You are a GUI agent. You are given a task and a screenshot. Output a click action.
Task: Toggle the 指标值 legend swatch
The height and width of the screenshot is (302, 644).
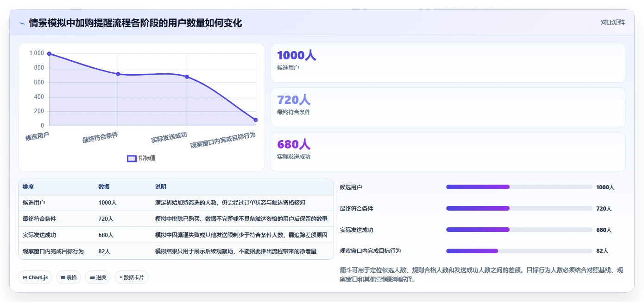click(x=132, y=158)
